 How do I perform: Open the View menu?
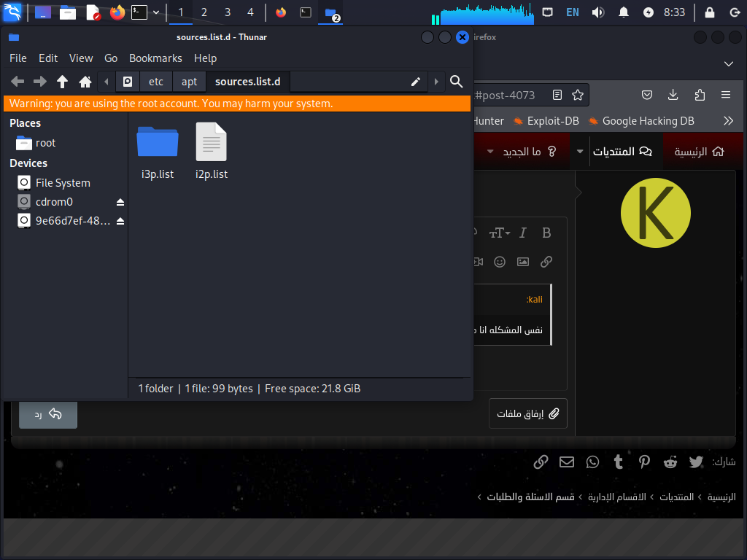[x=81, y=58]
